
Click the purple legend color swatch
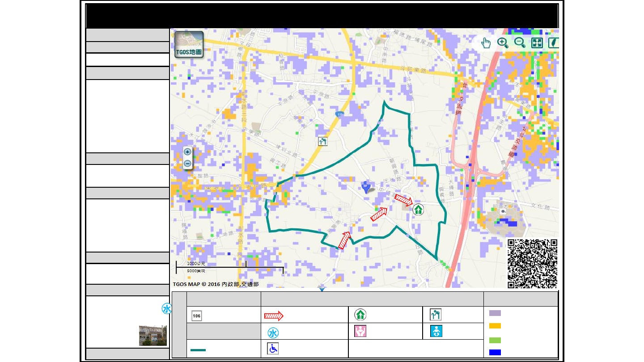coord(495,313)
